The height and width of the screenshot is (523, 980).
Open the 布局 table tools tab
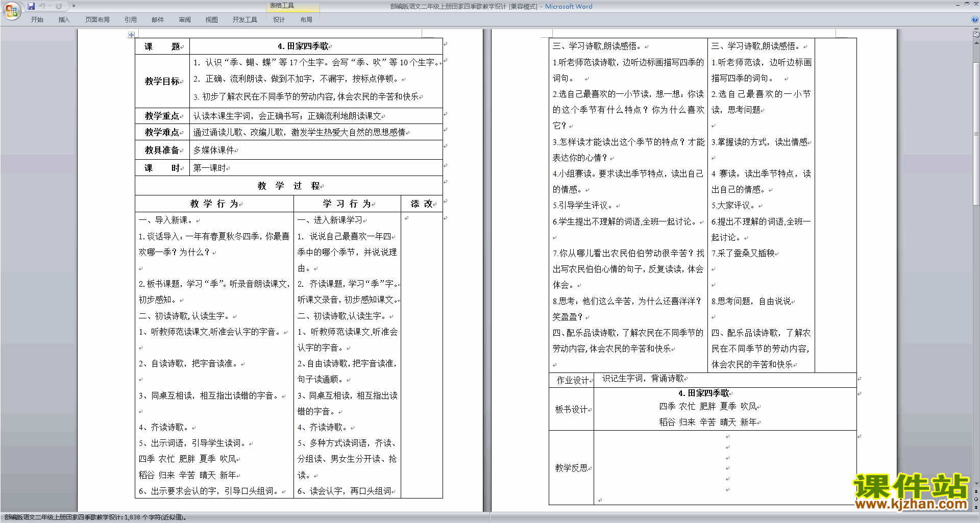[x=306, y=19]
